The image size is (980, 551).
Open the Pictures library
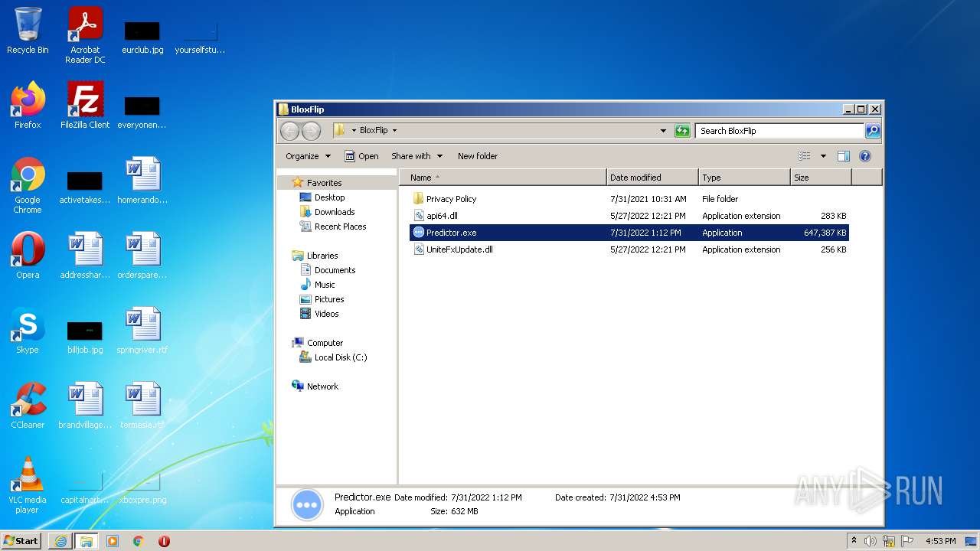click(x=329, y=299)
